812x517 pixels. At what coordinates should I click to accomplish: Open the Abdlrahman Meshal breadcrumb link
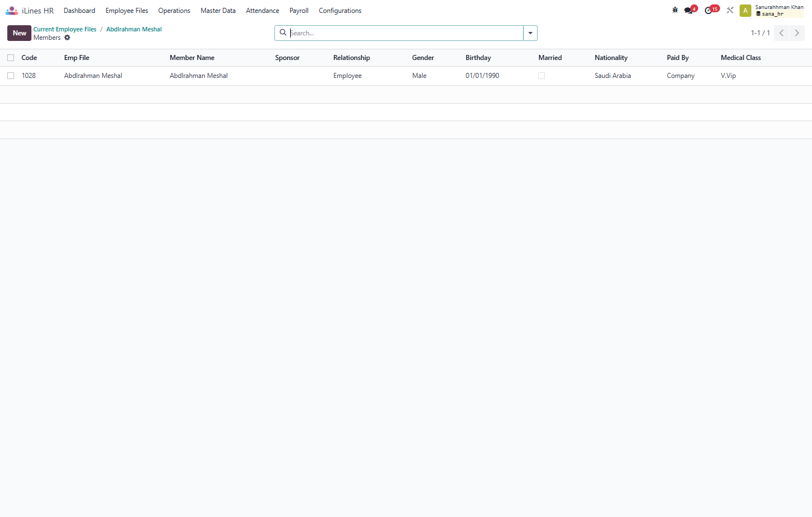pyautogui.click(x=134, y=29)
